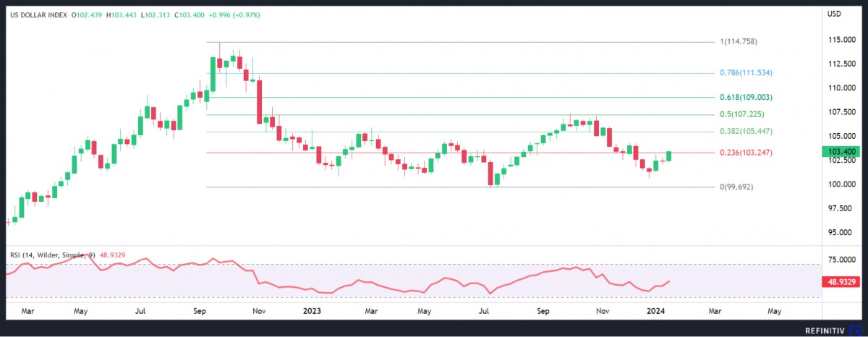868x337 pixels.
Task: Click the Jul label after 2023 on time axis
Action: click(x=483, y=310)
